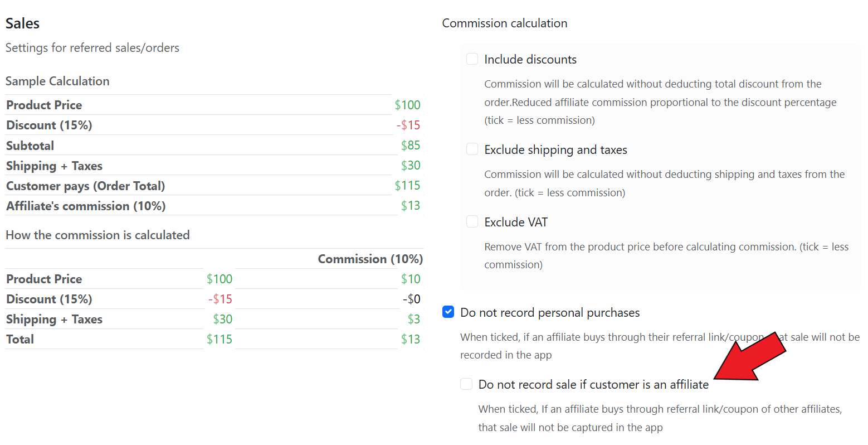Screen dimensions: 868x445
Task: Enable the Exclude shipping and taxes checkbox
Action: 472,149
